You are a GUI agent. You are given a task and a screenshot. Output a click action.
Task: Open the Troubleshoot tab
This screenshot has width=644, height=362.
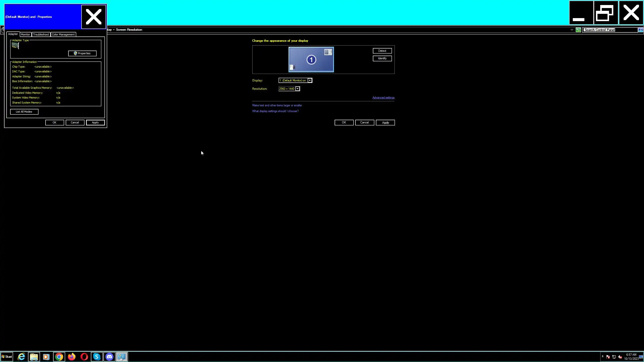(41, 34)
